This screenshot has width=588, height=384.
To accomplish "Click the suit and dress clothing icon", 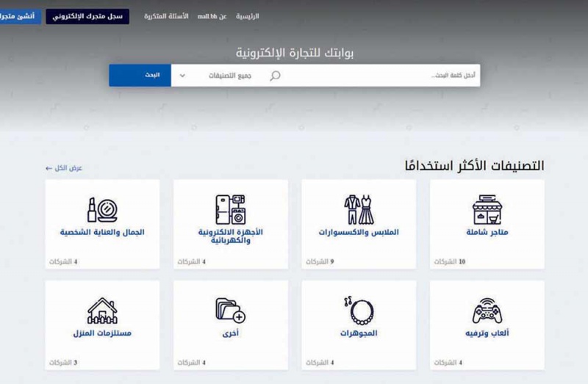I will click(x=359, y=209).
